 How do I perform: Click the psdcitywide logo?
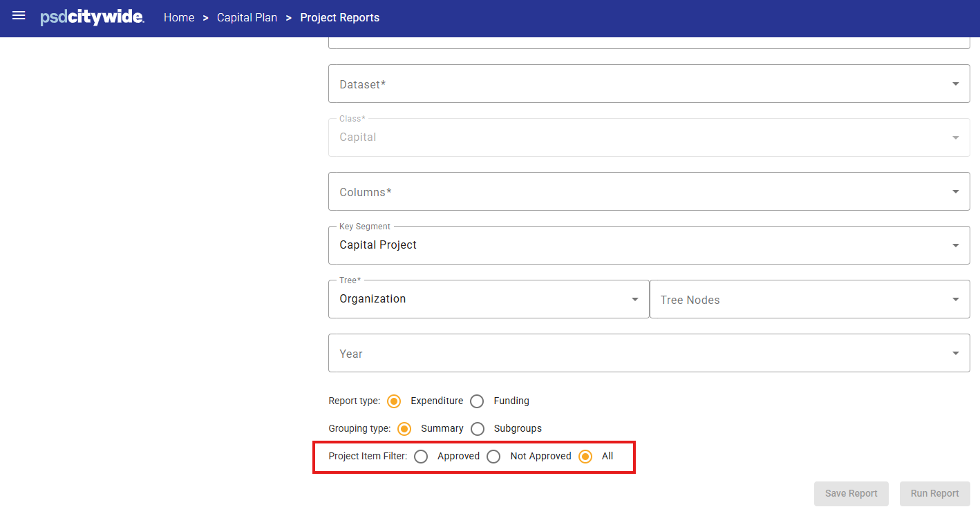coord(92,18)
